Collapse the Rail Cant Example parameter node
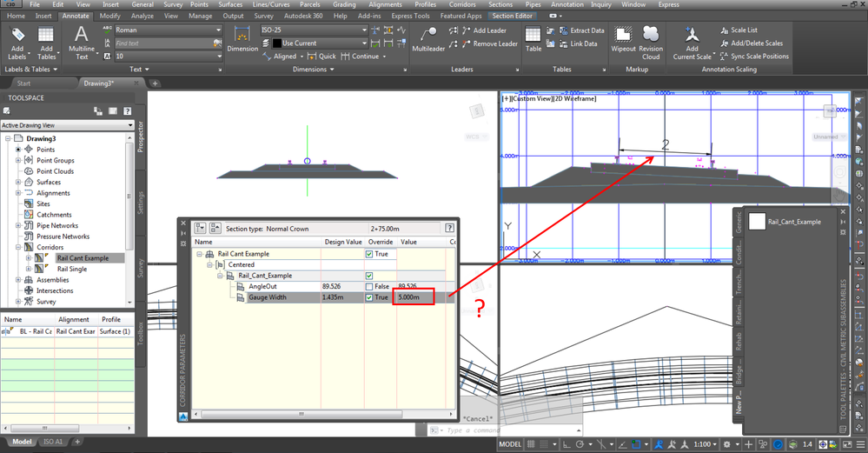 coord(199,254)
